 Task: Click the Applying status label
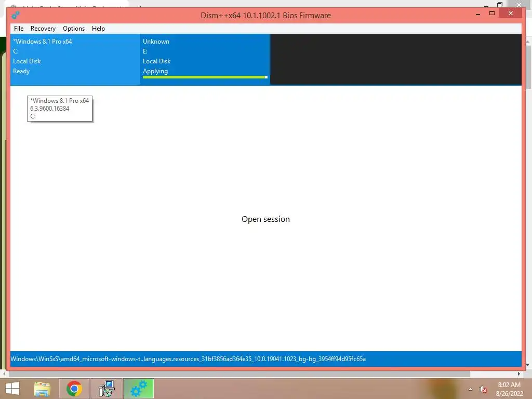point(155,71)
